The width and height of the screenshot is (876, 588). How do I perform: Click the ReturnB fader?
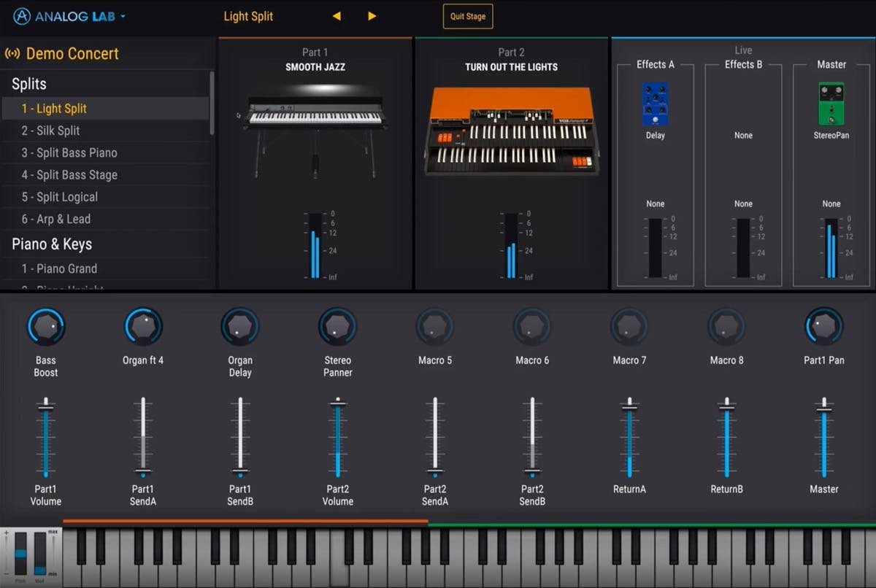pyautogui.click(x=726, y=438)
